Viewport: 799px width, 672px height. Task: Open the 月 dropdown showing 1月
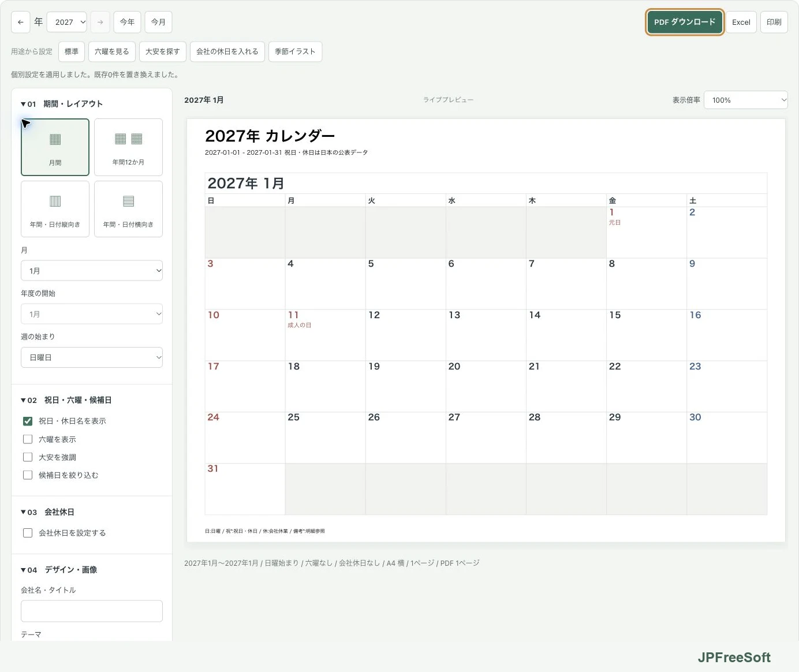click(92, 271)
